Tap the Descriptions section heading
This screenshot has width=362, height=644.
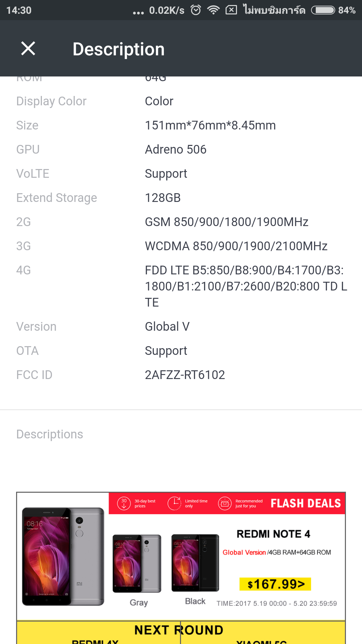[x=50, y=434]
